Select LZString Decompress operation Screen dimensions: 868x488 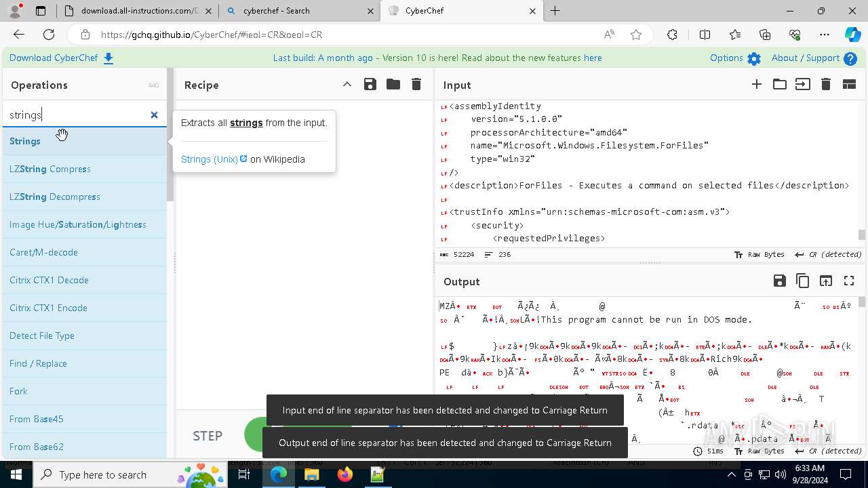(x=85, y=197)
